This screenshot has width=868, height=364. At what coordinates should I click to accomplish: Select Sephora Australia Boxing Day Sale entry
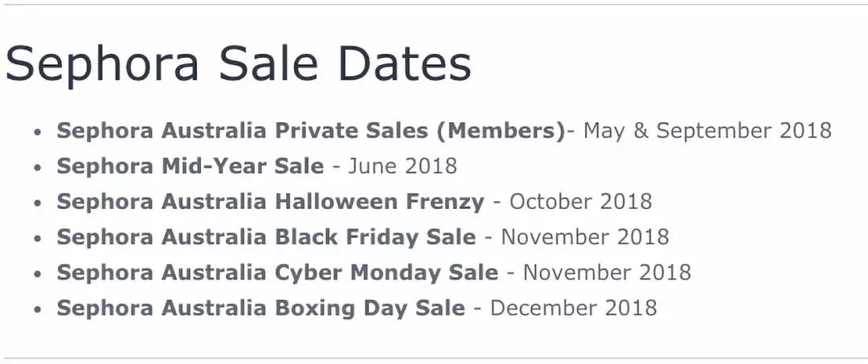(x=260, y=308)
